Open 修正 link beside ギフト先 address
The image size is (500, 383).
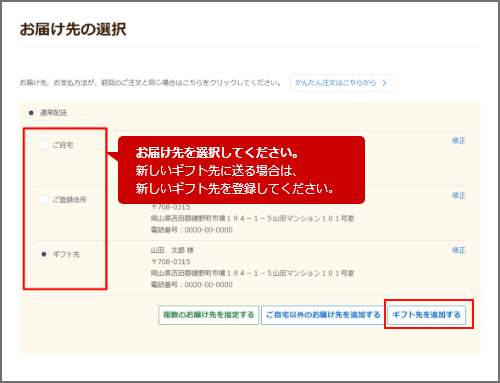(x=458, y=250)
